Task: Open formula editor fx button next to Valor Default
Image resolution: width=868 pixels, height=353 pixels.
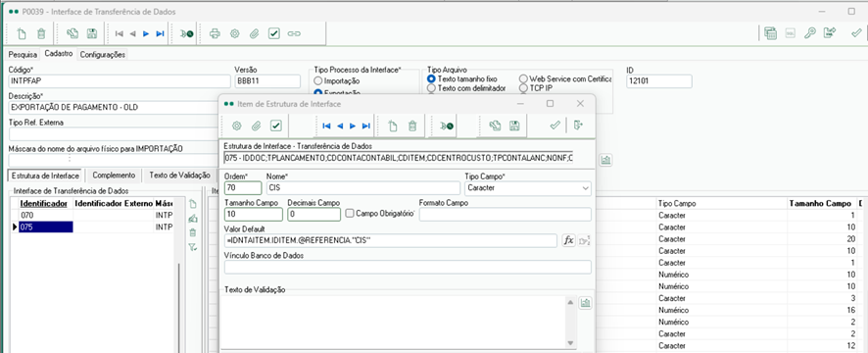Action: pyautogui.click(x=568, y=240)
